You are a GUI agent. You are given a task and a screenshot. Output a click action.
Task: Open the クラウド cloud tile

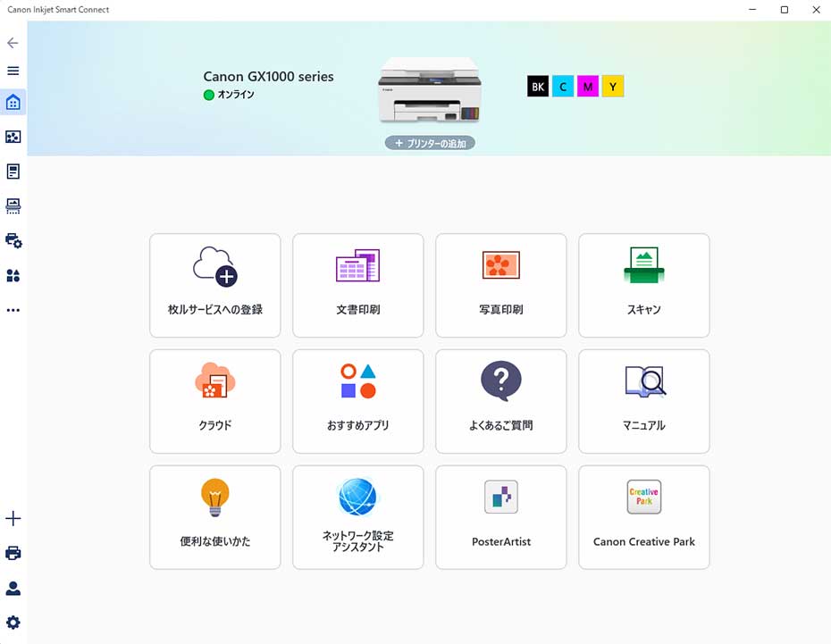(x=215, y=401)
